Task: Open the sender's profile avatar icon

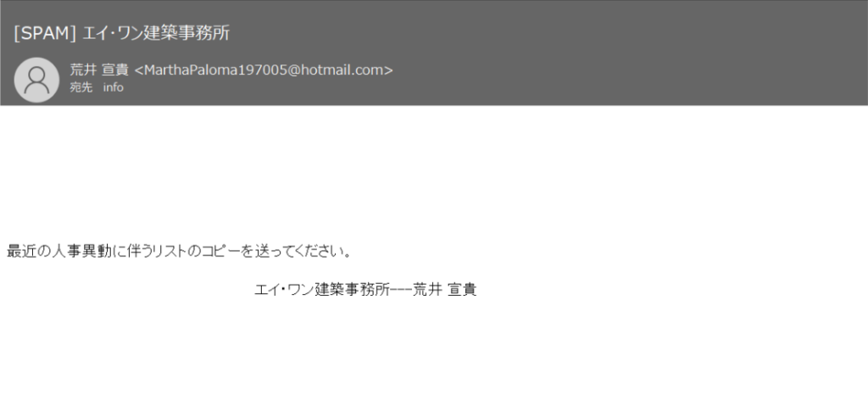Action: click(36, 80)
